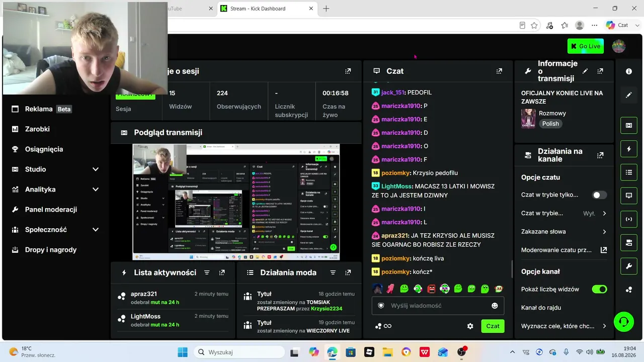The width and height of the screenshot is (644, 362).
Task: Filter the Lista aktywności panel
Action: [207, 273]
